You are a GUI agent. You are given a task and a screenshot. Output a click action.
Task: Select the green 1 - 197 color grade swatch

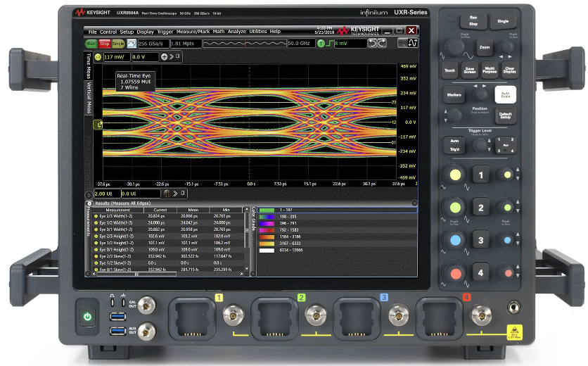tap(267, 210)
